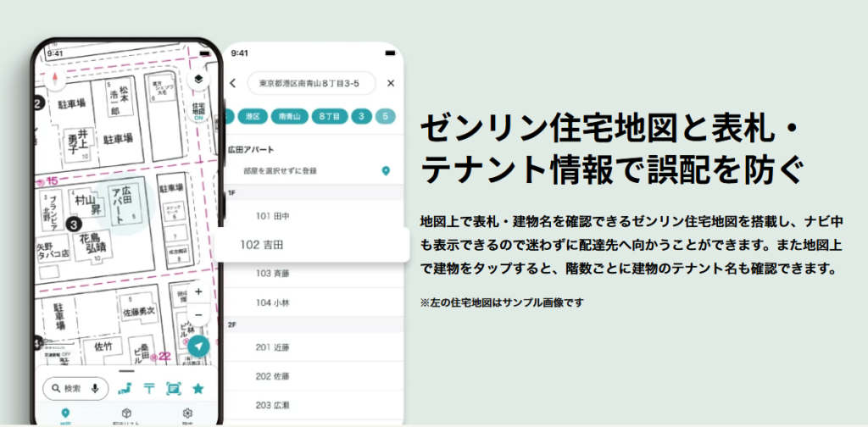Tap the 矢野タバコ店 shop on map
This screenshot has height=427, width=868.
click(52, 247)
